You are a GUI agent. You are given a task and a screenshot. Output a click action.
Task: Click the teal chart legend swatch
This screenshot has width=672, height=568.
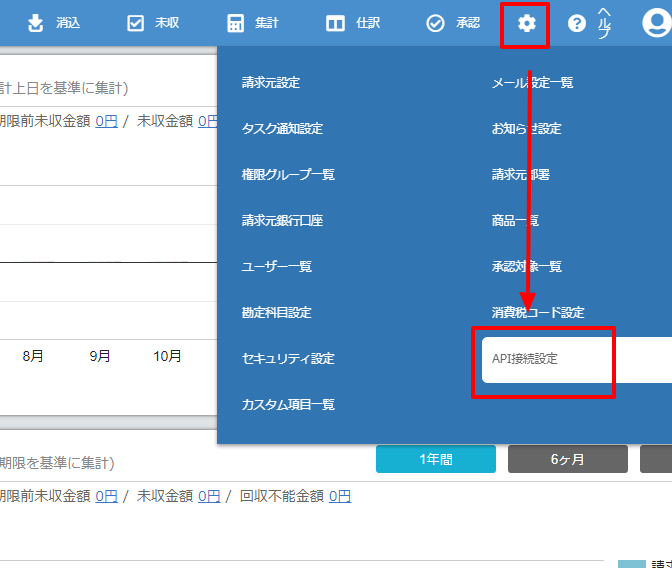pos(632,564)
